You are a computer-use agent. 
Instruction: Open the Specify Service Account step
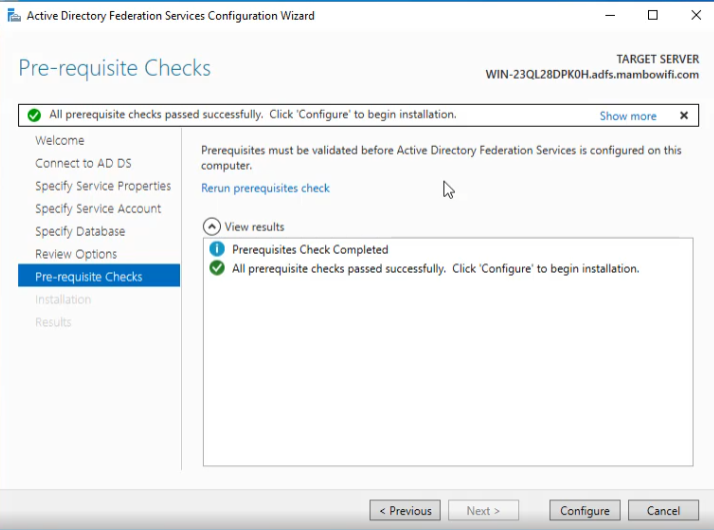point(98,209)
